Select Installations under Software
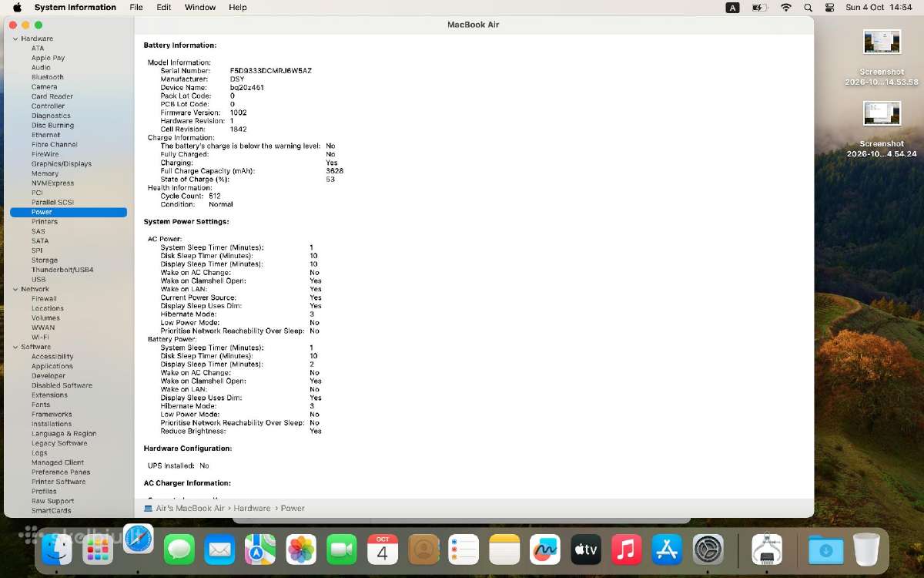Viewport: 924px width, 578px height. 52,424
